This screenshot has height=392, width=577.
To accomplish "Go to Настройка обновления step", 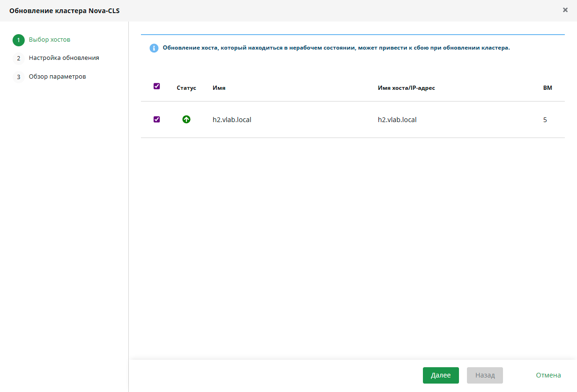I will click(x=64, y=58).
